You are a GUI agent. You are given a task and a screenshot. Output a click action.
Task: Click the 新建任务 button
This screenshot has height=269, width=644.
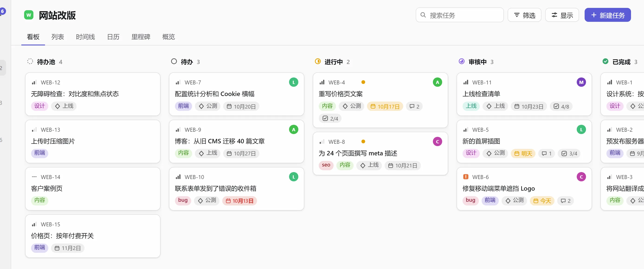tap(608, 15)
